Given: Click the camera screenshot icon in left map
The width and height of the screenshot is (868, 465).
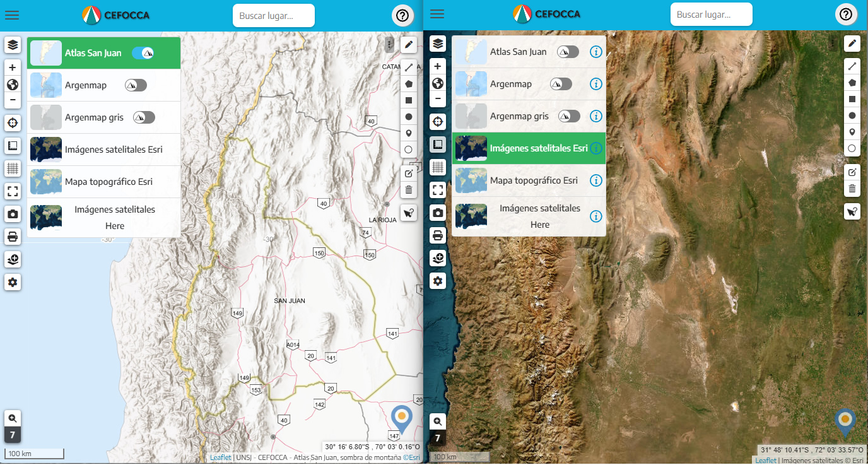Looking at the screenshot, I should point(13,214).
